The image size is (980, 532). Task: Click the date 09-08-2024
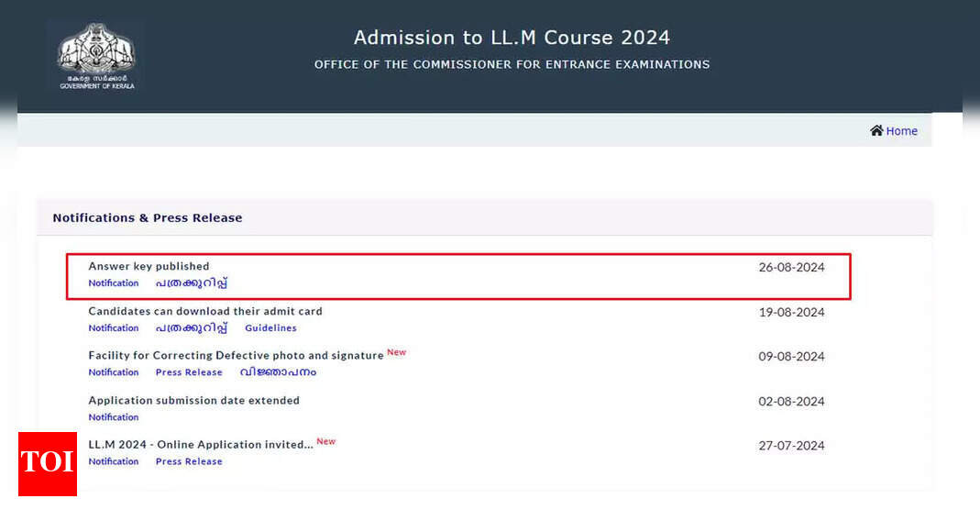pos(791,357)
